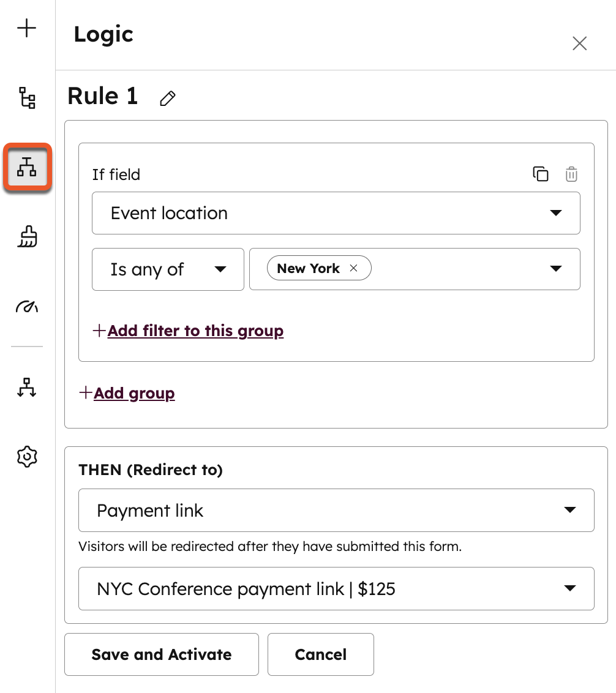Open the form structure panel icon
This screenshot has width=616, height=693.
(x=27, y=98)
